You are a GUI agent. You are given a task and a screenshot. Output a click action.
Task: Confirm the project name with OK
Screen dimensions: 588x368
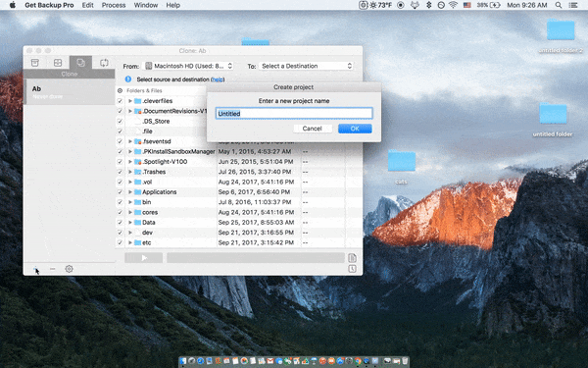(355, 129)
